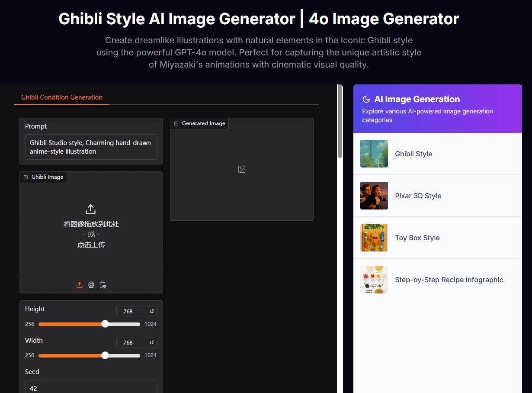Viewport: 532px width, 393px height.
Task: Click the upload file icon under Ghibli Image
Action: [80, 285]
